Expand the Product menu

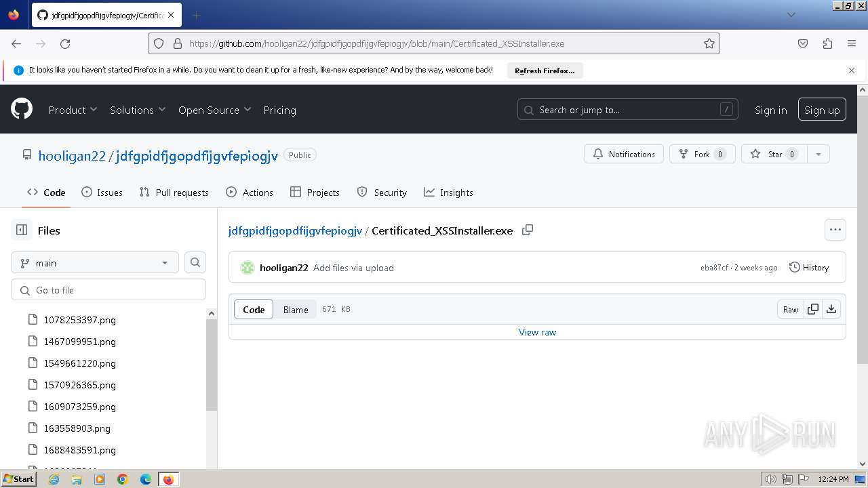pos(73,110)
